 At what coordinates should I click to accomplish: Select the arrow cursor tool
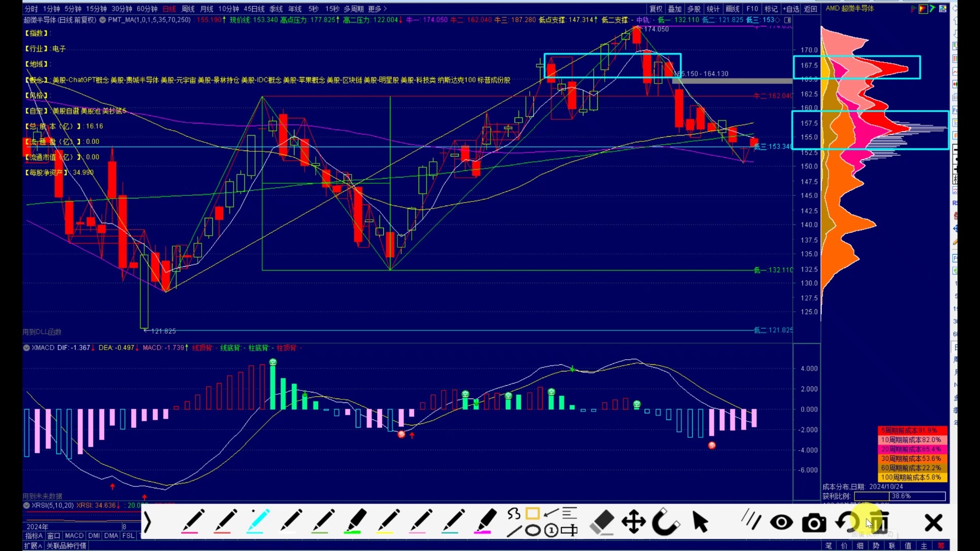point(700,522)
